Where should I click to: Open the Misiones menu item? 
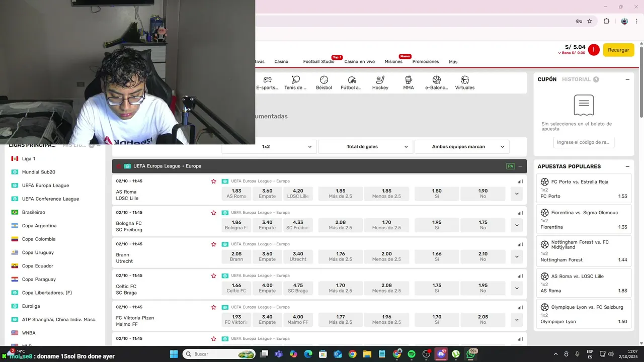393,62
